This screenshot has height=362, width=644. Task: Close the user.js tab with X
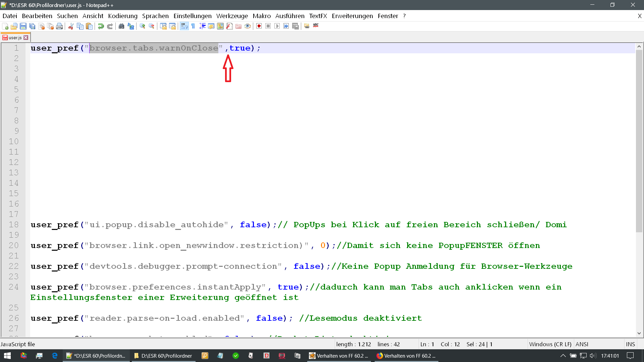click(26, 38)
